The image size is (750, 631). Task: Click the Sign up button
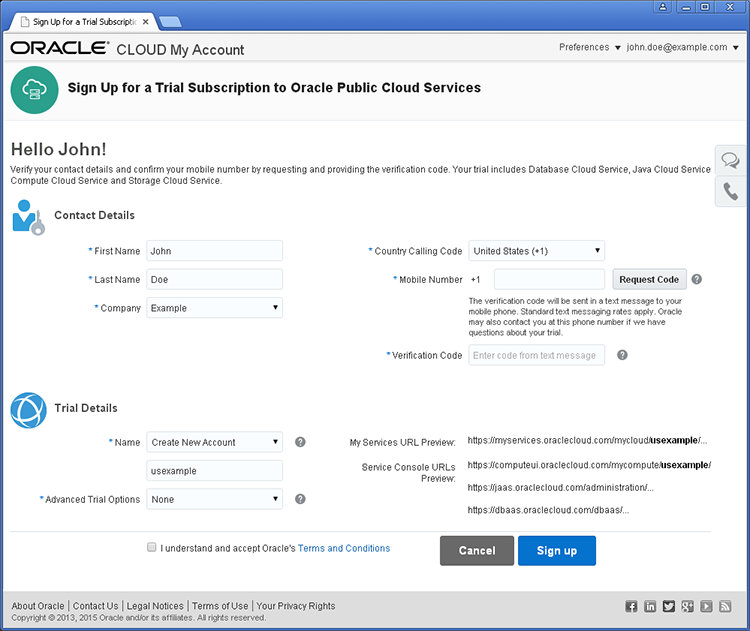tap(557, 551)
